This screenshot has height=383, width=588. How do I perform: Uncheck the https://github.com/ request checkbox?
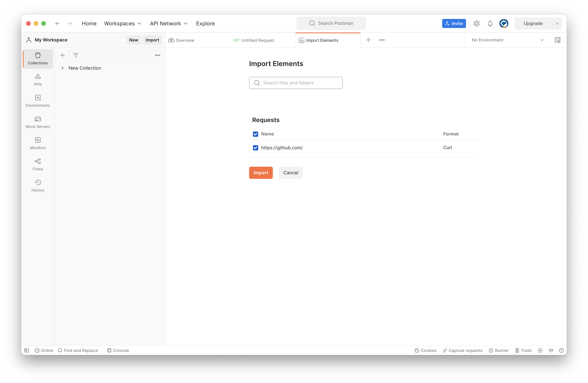click(256, 148)
